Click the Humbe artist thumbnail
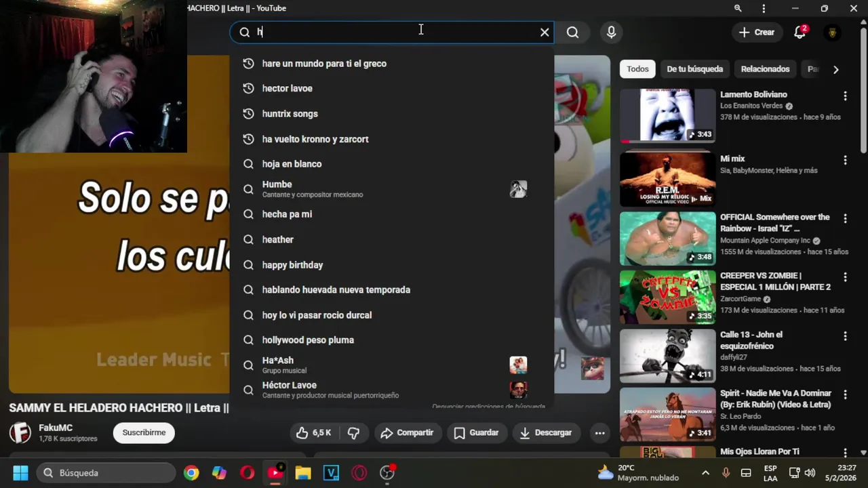Viewport: 868px width, 488px height. (518, 189)
